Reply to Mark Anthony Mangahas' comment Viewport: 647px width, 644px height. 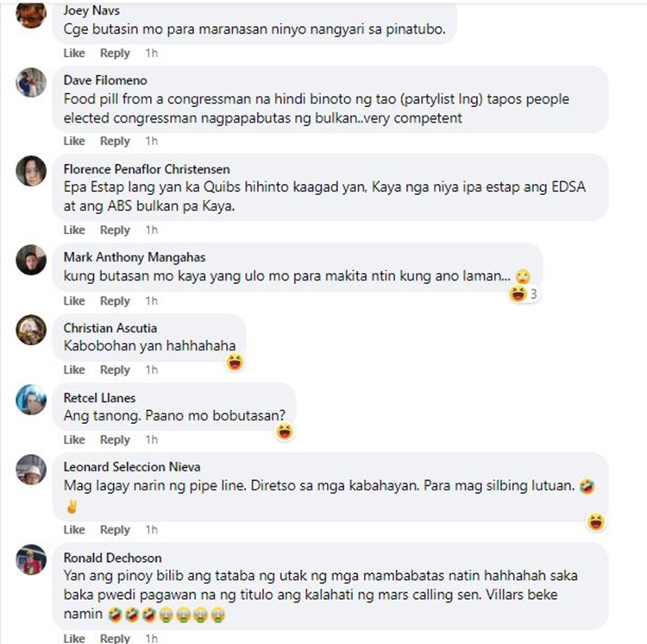pos(115,301)
